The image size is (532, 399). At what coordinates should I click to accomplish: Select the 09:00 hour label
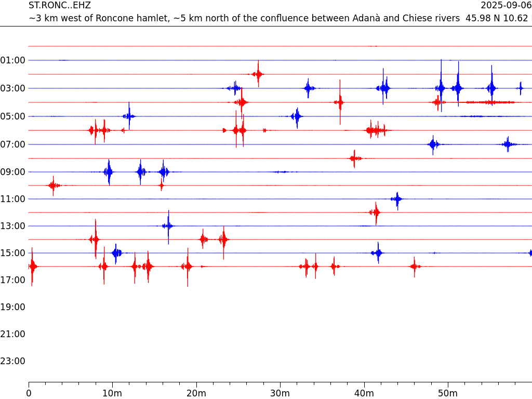tap(13, 172)
